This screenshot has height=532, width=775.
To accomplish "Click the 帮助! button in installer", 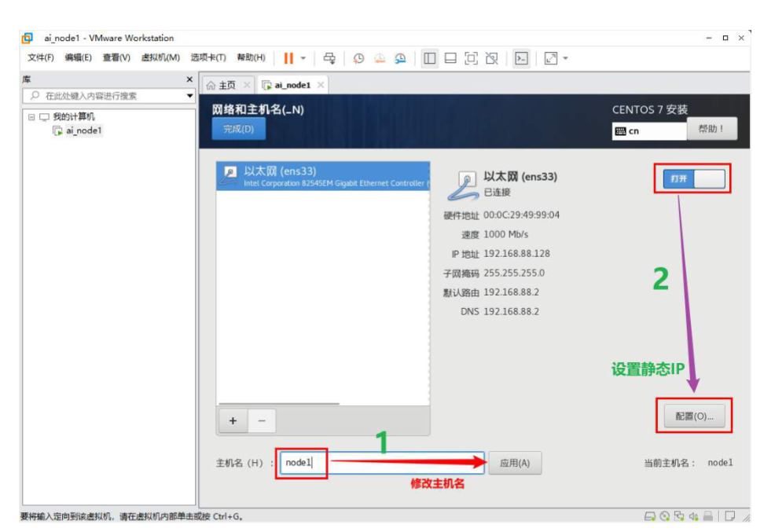I will pos(712,129).
